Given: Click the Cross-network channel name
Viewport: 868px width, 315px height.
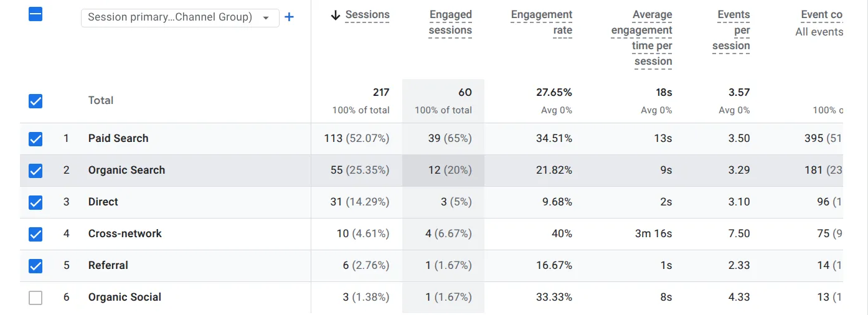Looking at the screenshot, I should click(125, 234).
